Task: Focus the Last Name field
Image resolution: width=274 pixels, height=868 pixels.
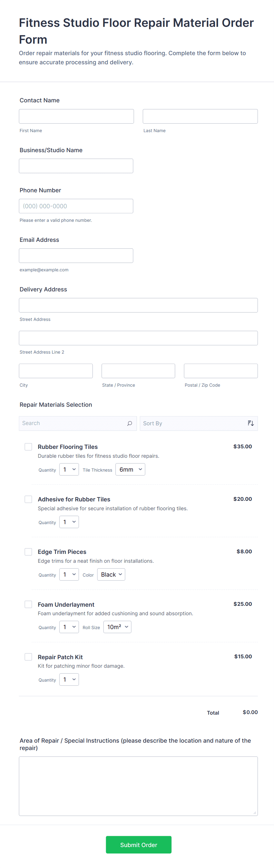Action: click(x=200, y=116)
